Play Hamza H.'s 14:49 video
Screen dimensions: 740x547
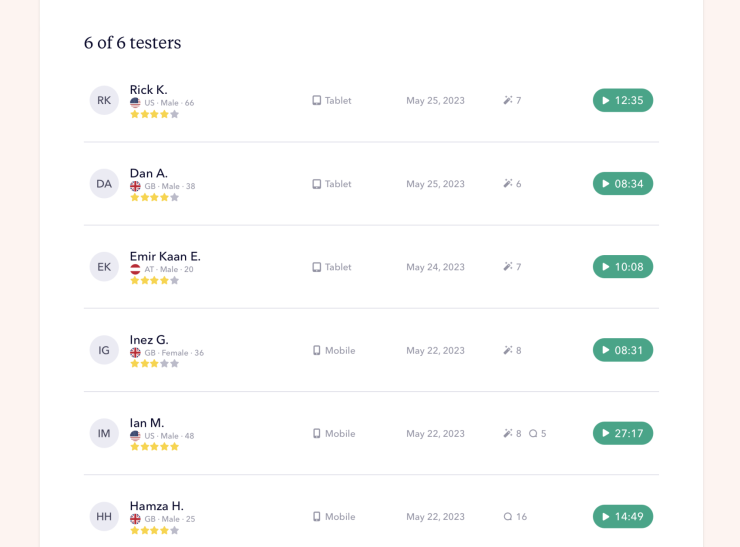click(x=622, y=516)
